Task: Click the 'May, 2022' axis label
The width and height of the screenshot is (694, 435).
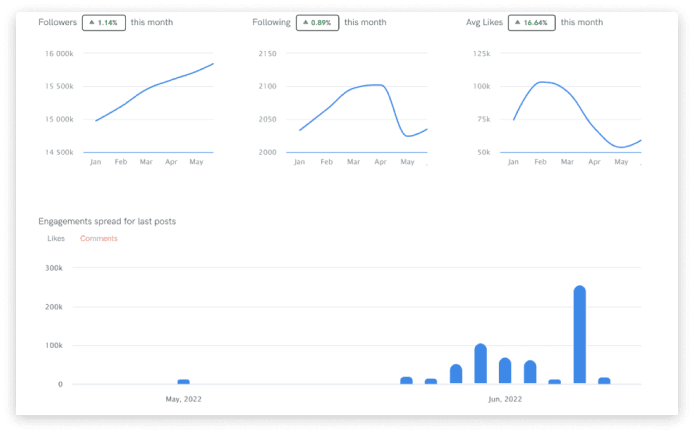Action: coord(183,398)
